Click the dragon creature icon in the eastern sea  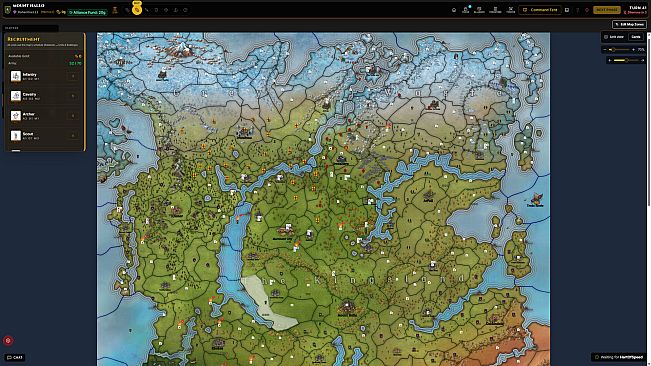tap(536, 199)
